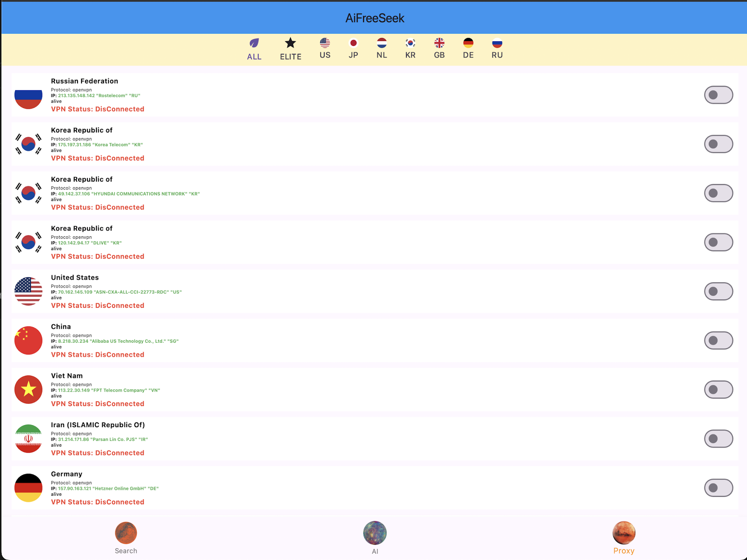Viewport: 747px width, 560px height.
Task: Click the US tab label
Action: (325, 55)
